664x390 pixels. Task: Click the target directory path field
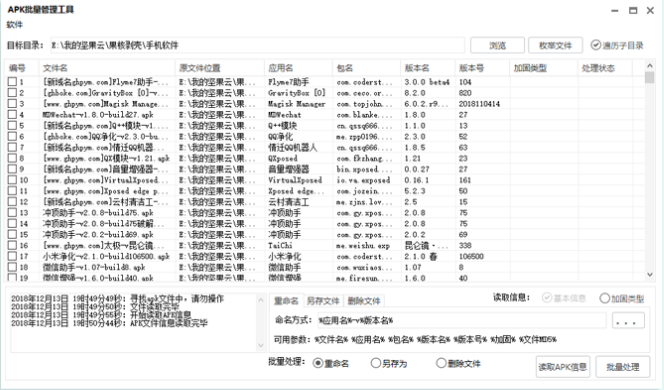(x=257, y=45)
